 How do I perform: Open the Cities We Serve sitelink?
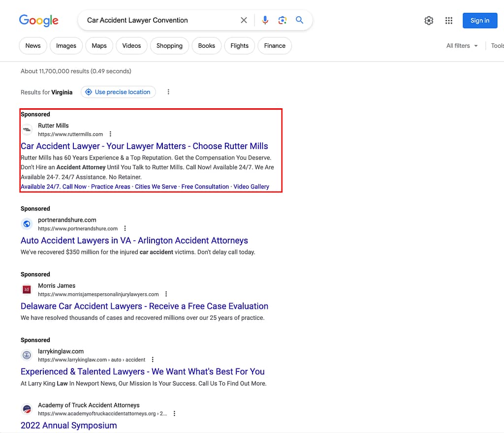[156, 186]
